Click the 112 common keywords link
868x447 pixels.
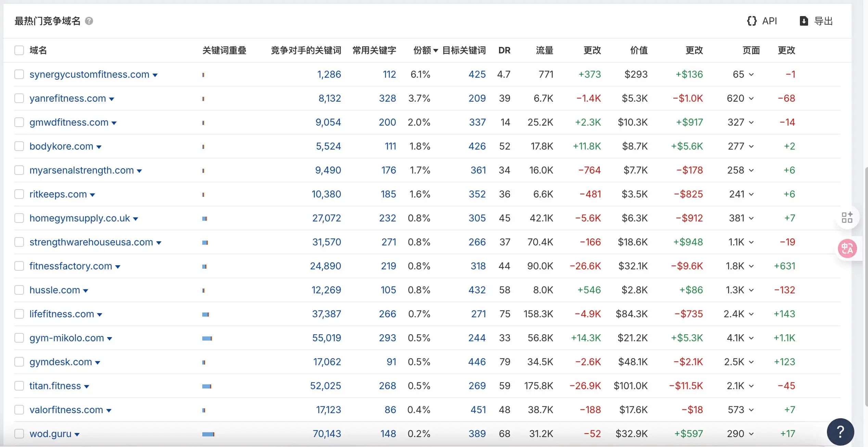[x=389, y=74]
